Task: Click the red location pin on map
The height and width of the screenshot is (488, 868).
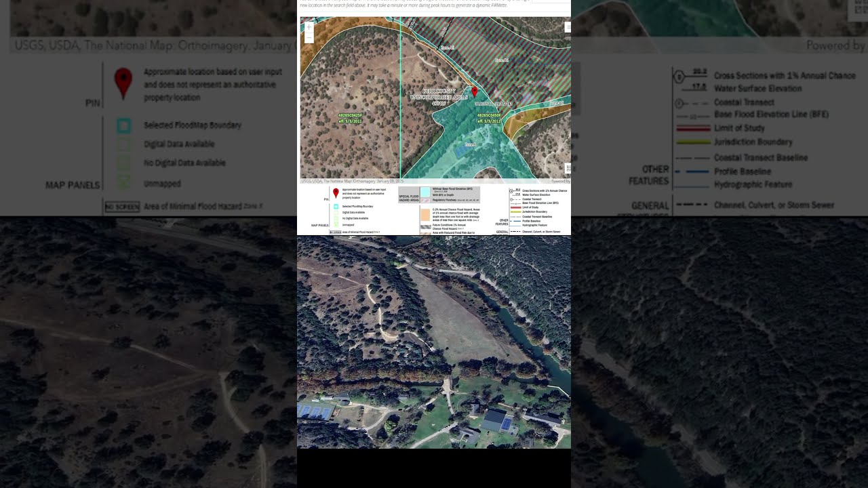Action: pyautogui.click(x=475, y=91)
